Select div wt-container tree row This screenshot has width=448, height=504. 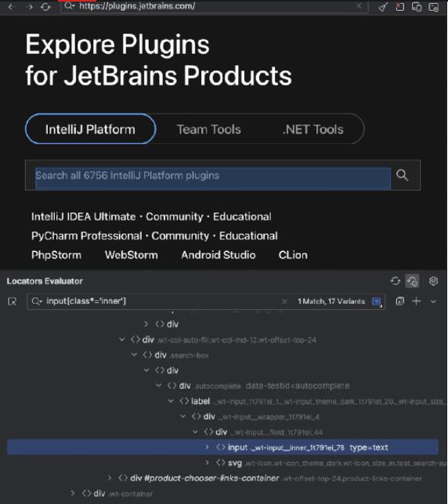pos(222,493)
